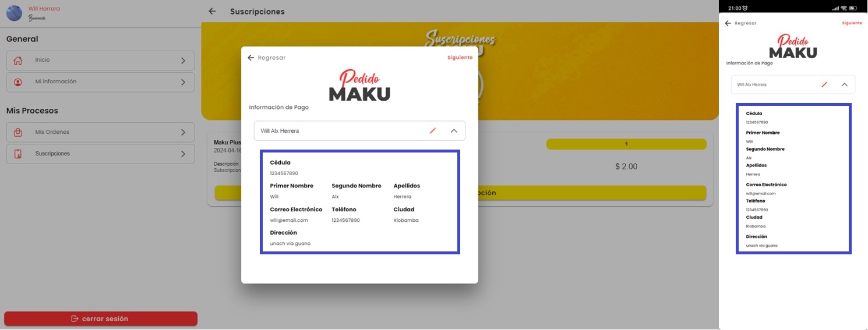The width and height of the screenshot is (868, 330).
Task: Click the back arrow beside Suscripciones header
Action: pos(212,11)
